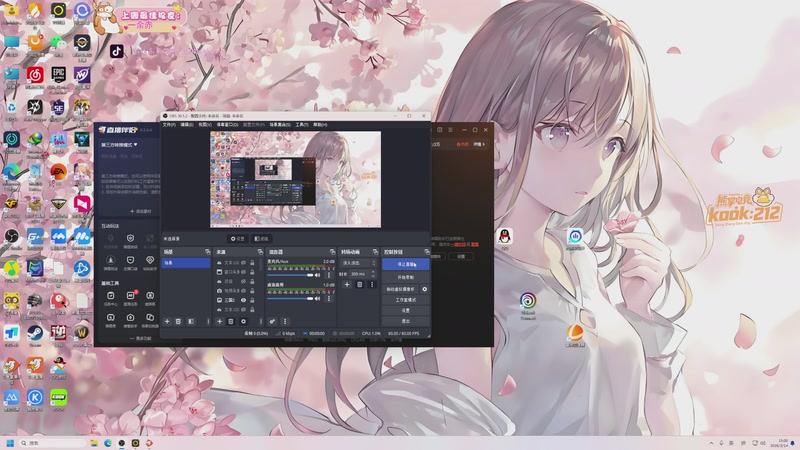Open the mixer dock three-dot menu
Image resolution: width=800 pixels, height=450 pixels.
[x=285, y=321]
